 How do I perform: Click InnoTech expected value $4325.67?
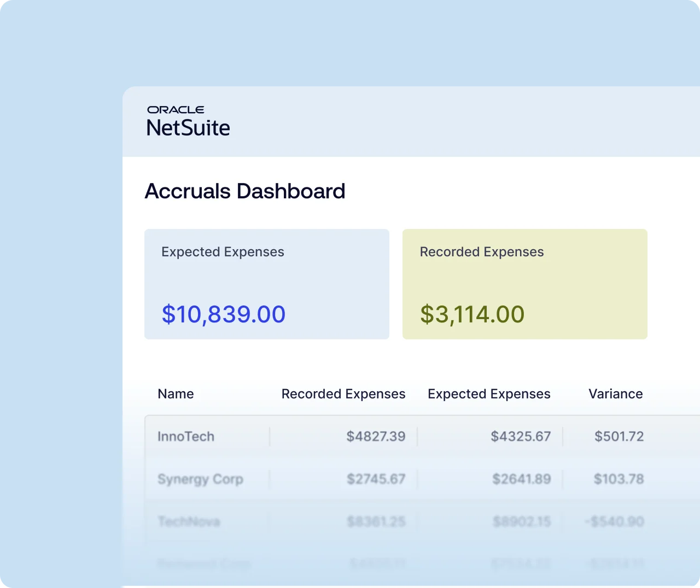tap(521, 437)
